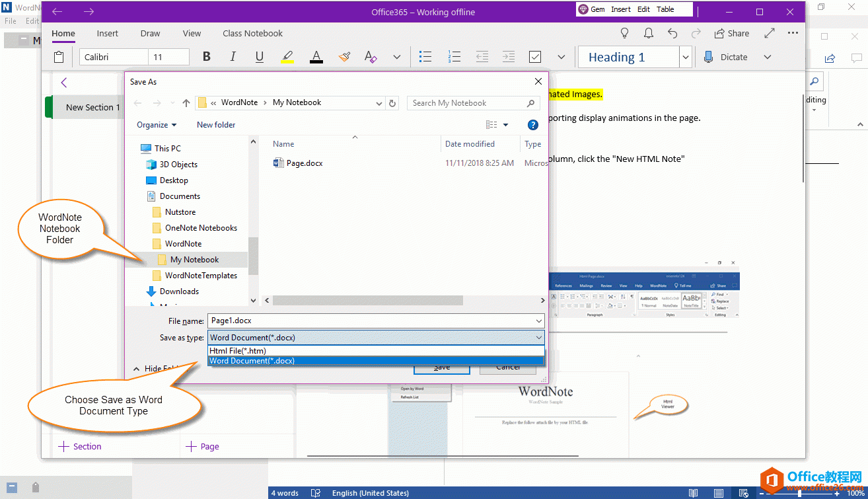Open the Nutstore folder
The width and height of the screenshot is (868, 499).
coord(174,211)
